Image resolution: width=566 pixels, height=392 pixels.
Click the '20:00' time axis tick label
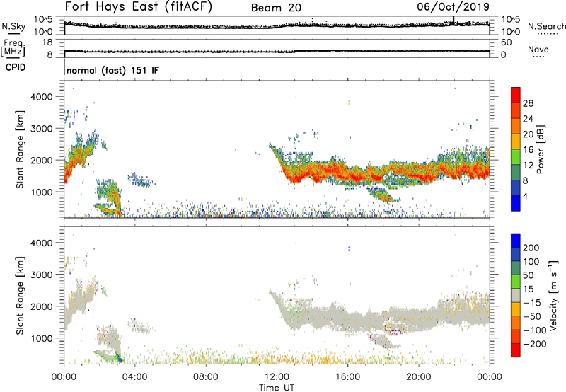tap(419, 377)
